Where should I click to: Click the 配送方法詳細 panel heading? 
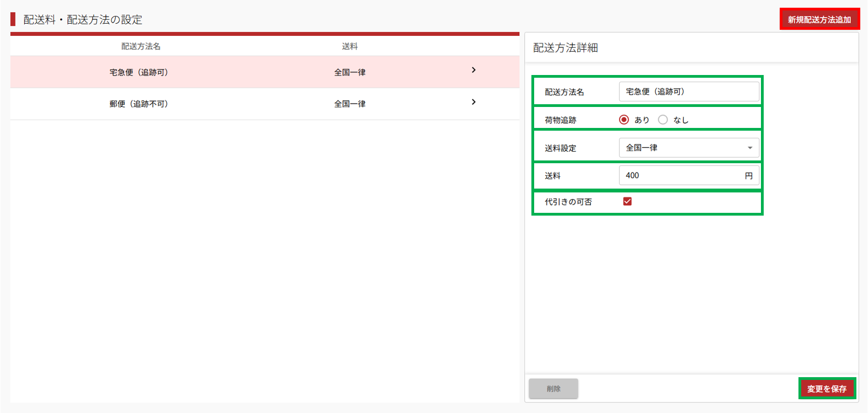click(566, 48)
